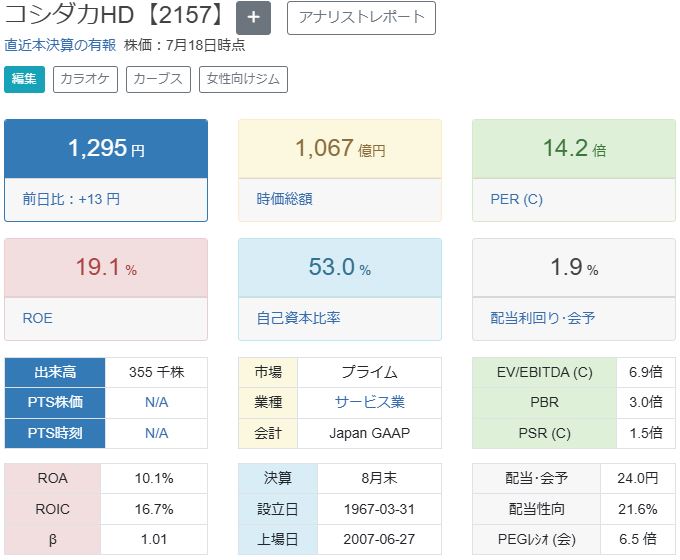The image size is (680, 560).
Task: Click the 設立日 label cell
Action: [x=278, y=509]
